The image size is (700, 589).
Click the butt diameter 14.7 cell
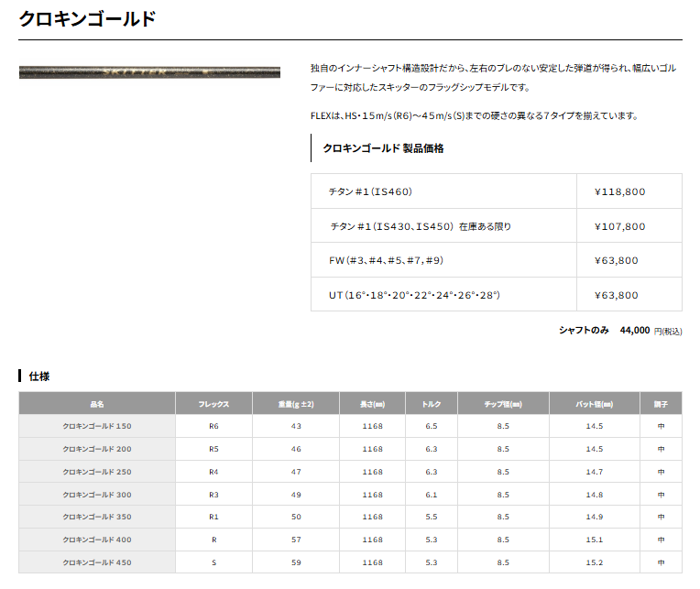coord(595,472)
